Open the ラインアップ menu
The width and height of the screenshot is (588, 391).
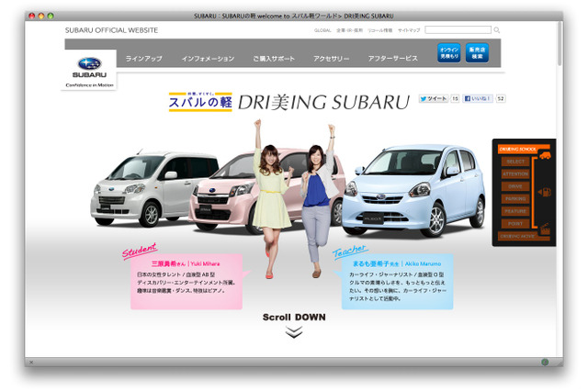143,59
